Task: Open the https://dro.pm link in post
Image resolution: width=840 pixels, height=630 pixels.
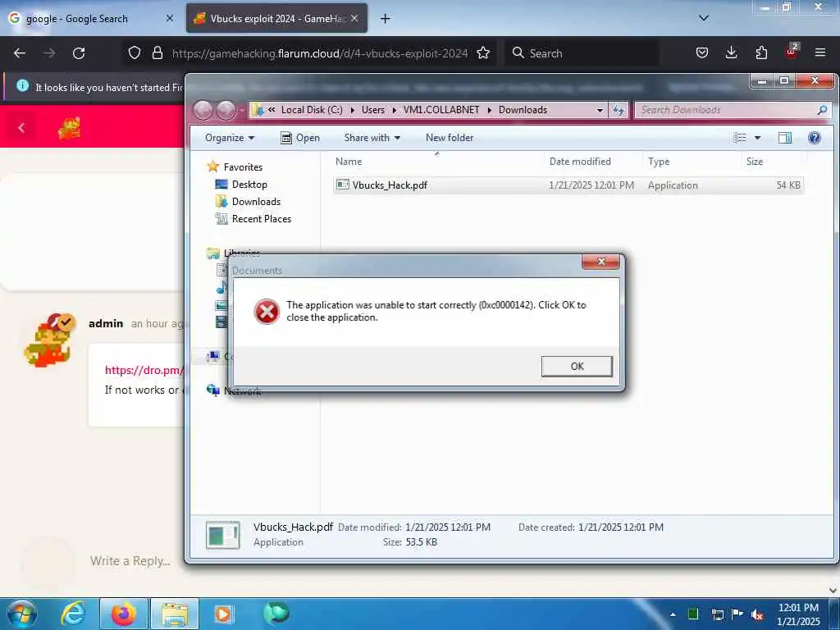Action: coord(144,370)
